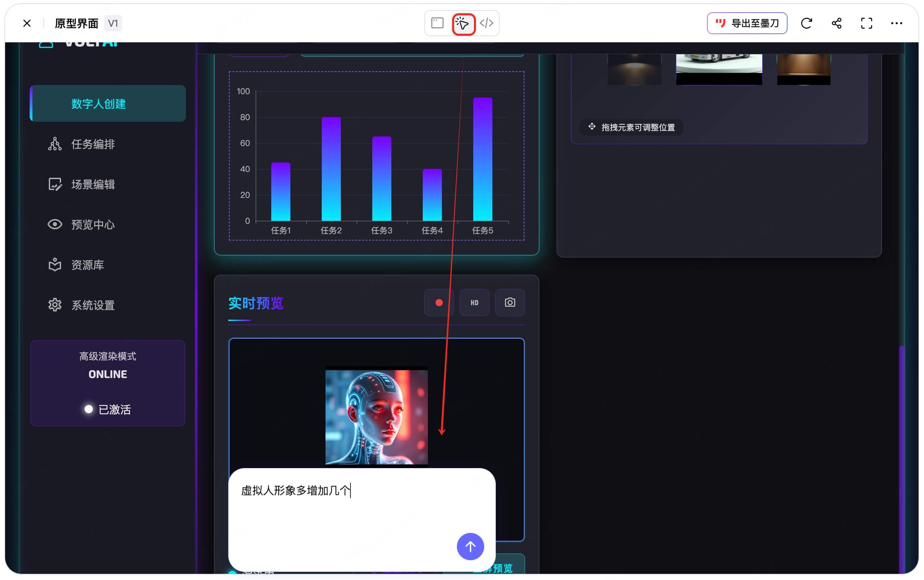
Task: Open 预览中心 with the eye icon
Action: click(93, 225)
